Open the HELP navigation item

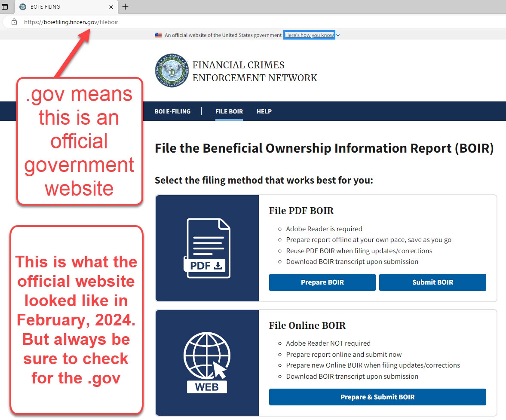(264, 111)
